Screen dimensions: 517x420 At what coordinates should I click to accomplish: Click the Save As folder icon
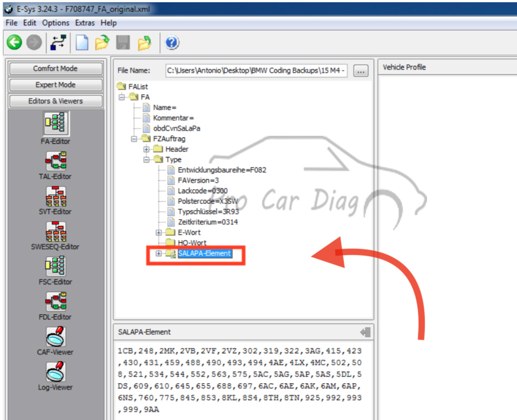point(144,43)
